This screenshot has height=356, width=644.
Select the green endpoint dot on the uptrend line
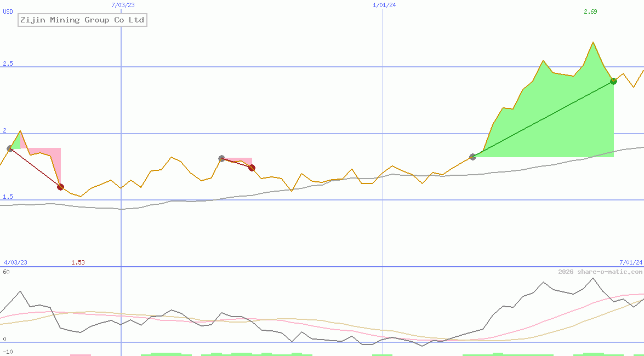(613, 81)
